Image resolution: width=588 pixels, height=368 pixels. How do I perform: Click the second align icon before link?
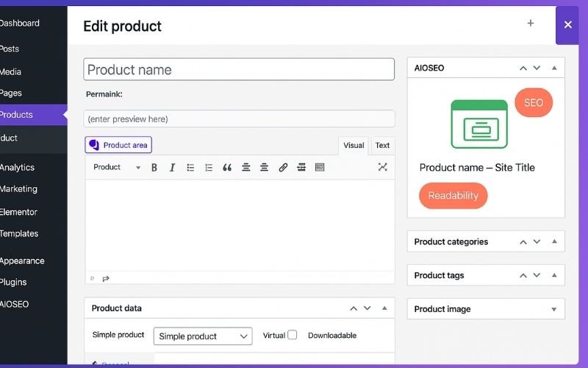[264, 168]
